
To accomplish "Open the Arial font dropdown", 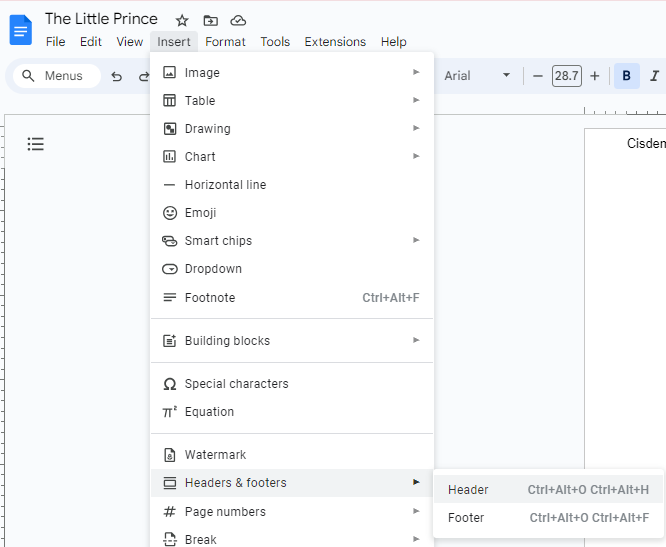I will (477, 76).
